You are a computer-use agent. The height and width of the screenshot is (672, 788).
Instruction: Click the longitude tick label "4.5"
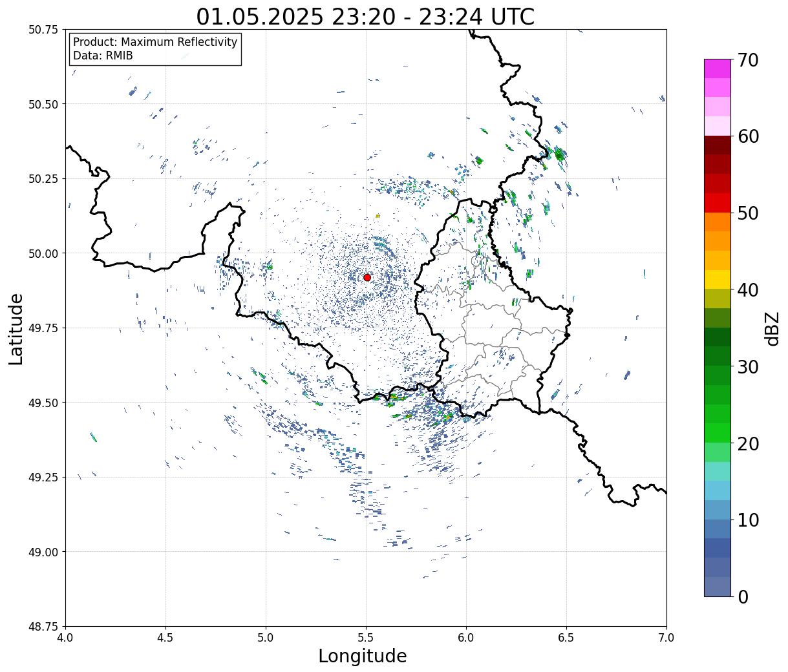[165, 638]
